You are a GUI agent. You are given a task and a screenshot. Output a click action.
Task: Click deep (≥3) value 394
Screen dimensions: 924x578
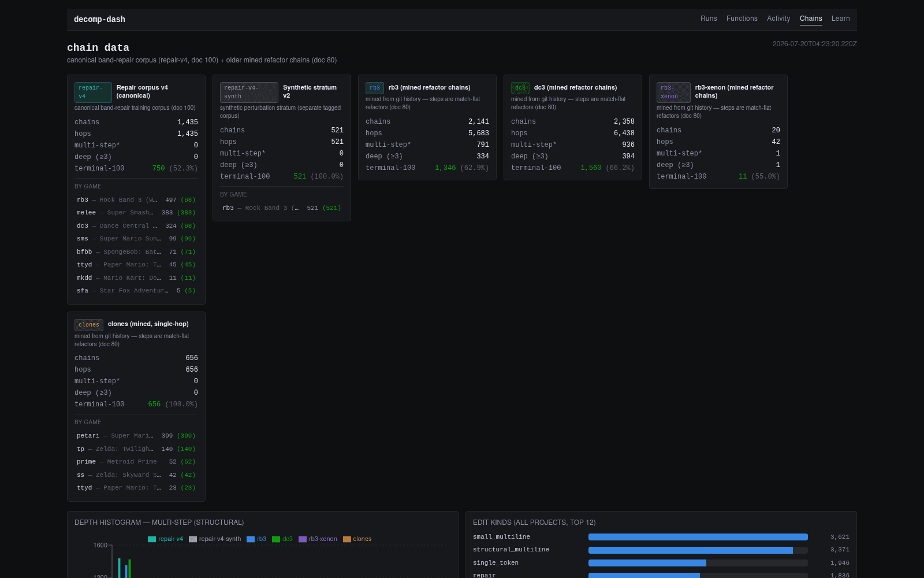628,156
